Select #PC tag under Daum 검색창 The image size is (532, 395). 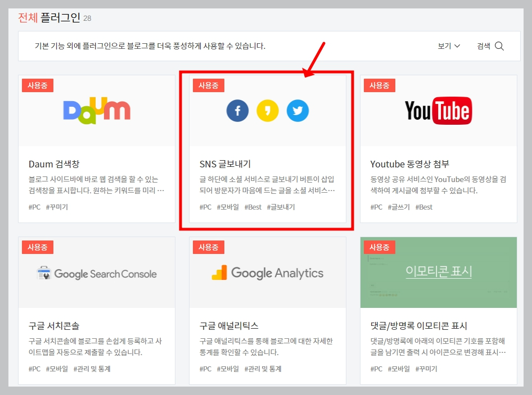pyautogui.click(x=34, y=207)
